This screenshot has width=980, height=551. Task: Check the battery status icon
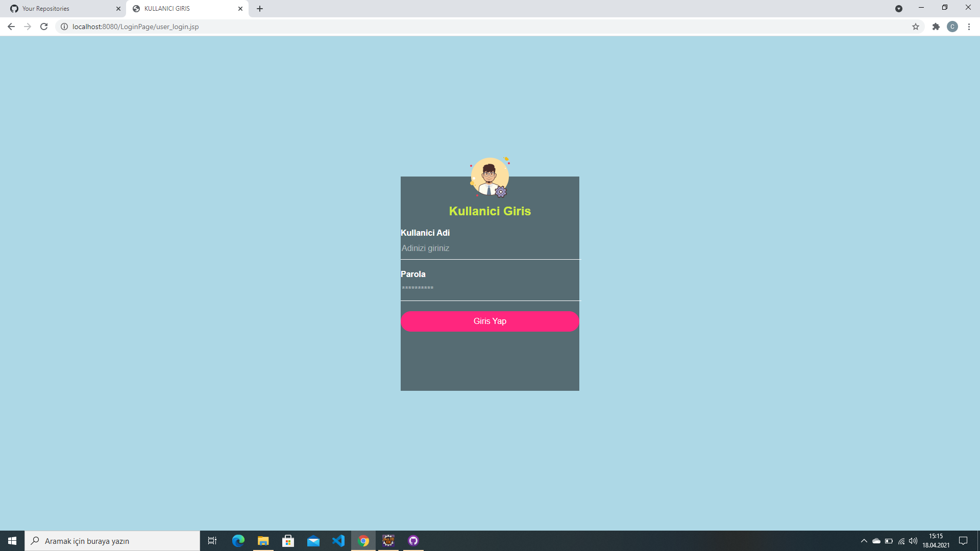pyautogui.click(x=889, y=541)
